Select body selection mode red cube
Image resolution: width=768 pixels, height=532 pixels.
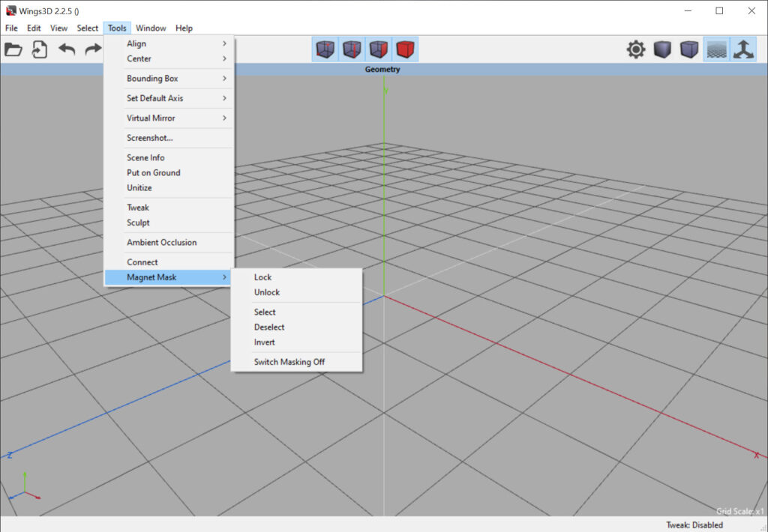click(x=405, y=49)
